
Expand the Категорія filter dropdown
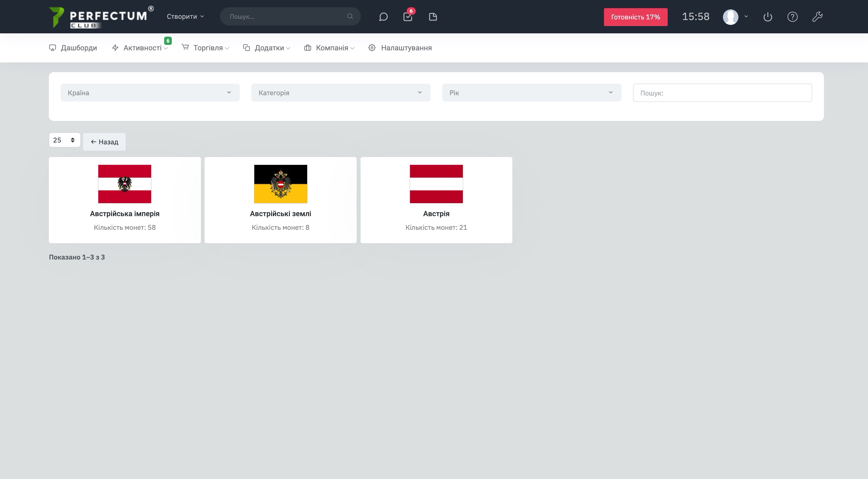click(x=341, y=92)
